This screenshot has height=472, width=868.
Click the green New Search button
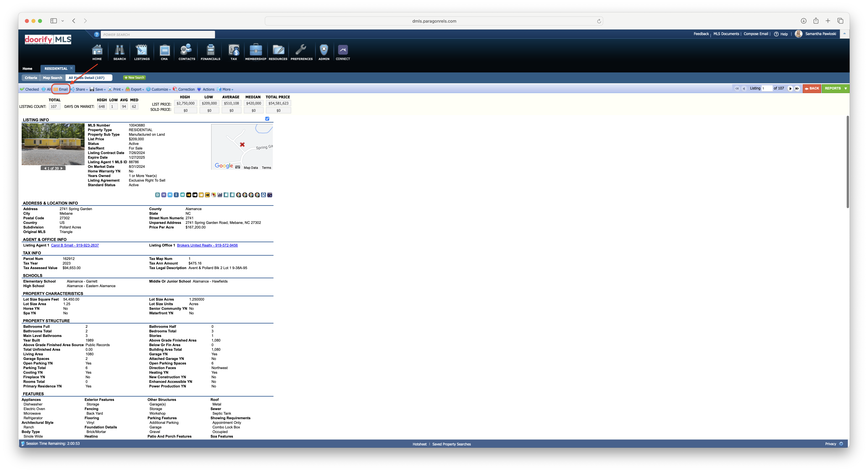coord(134,78)
